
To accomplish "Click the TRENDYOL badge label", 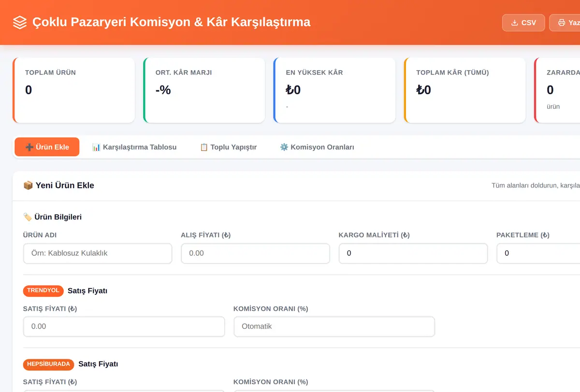I will [x=43, y=290].
